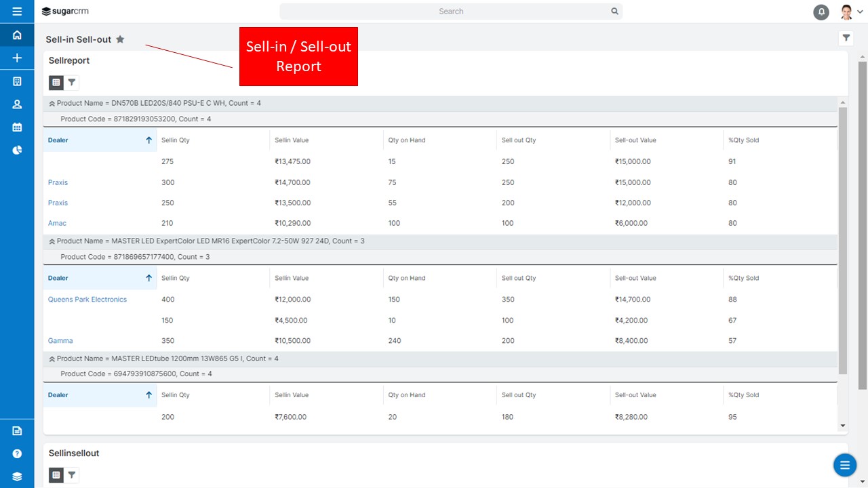Click Sellin Value header in first table
Screen dimensions: 868x488
tap(292, 140)
